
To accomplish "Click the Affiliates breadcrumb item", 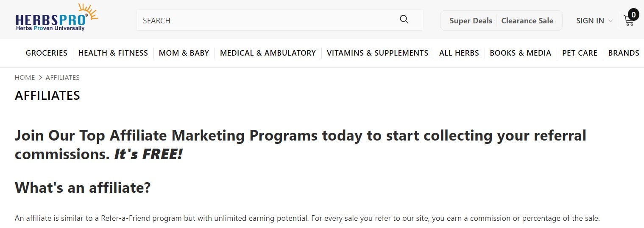I will 63,77.
